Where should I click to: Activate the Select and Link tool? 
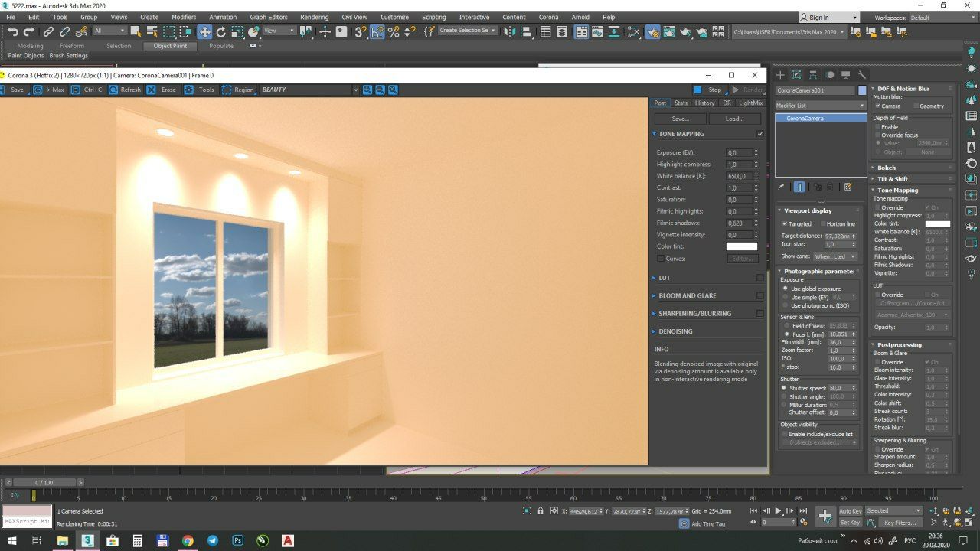point(48,31)
